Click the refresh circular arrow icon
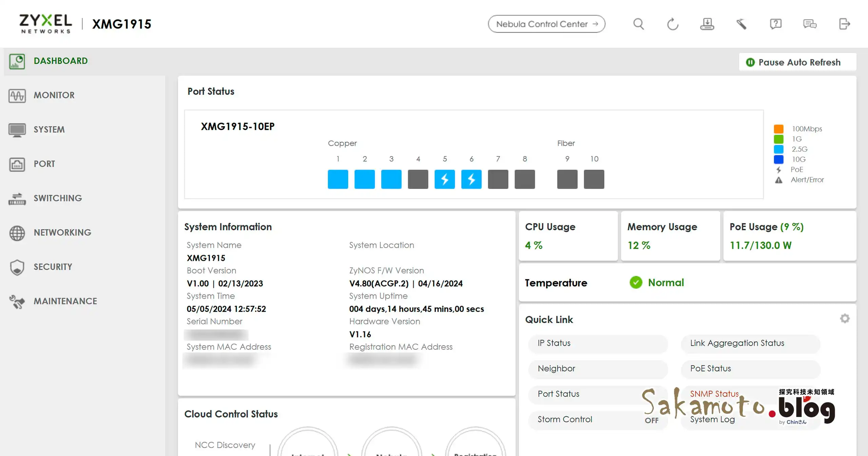Image resolution: width=868 pixels, height=456 pixels. [673, 24]
